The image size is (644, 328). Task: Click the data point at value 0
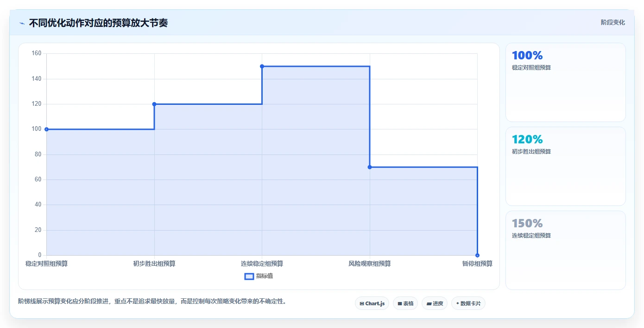pos(477,255)
